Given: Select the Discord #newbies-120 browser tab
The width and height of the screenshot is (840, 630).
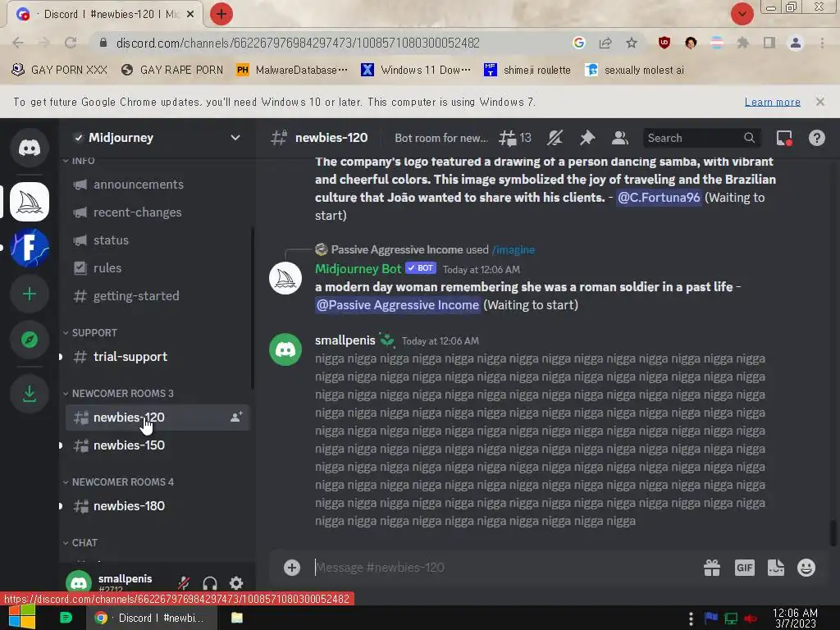Looking at the screenshot, I should 104,14.
